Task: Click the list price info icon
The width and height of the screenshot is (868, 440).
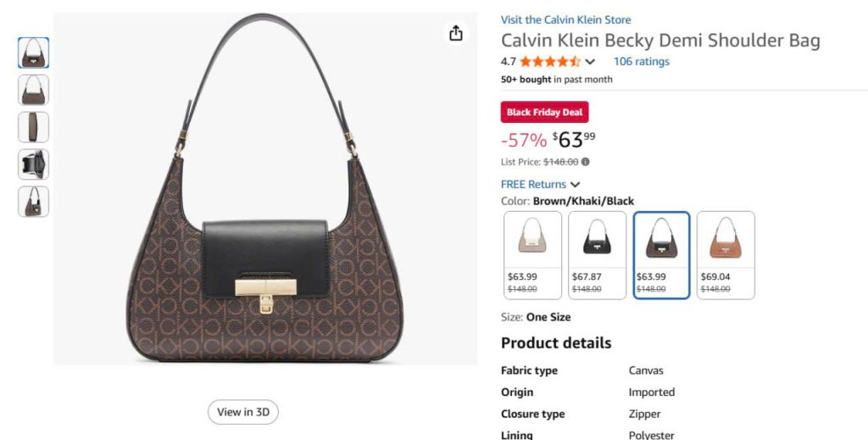Action: (x=586, y=162)
